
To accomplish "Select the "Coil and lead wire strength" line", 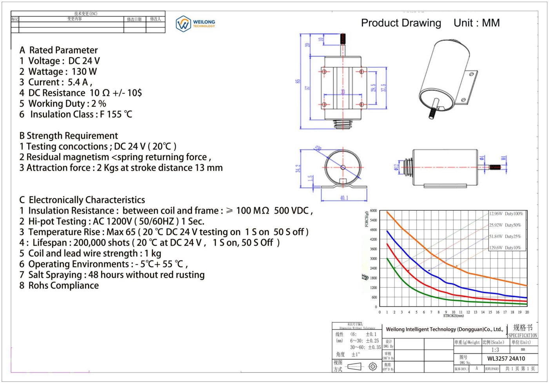I will [90, 254].
